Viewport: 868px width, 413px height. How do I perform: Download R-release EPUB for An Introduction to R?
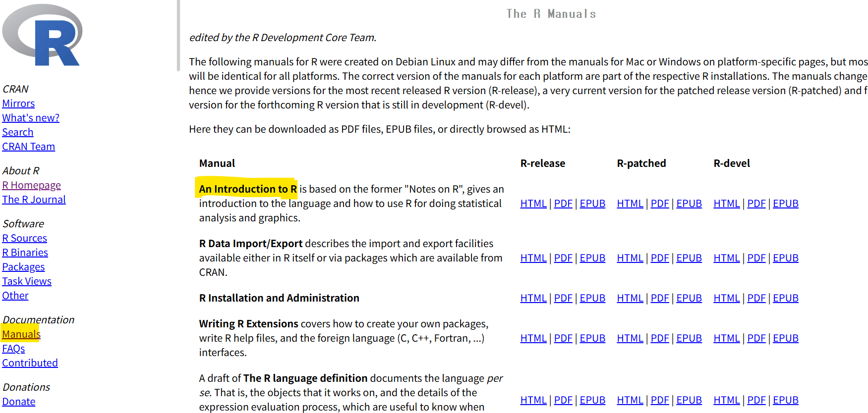pos(592,204)
